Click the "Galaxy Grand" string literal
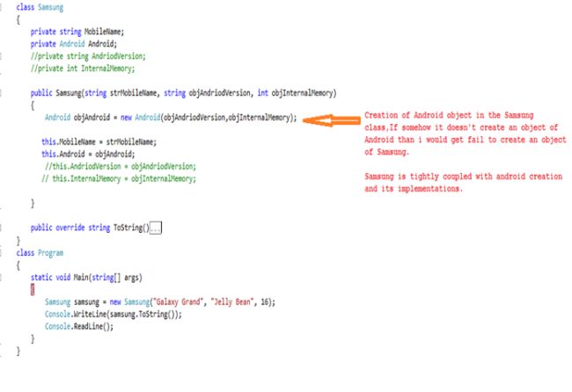572x392 pixels. (179, 302)
